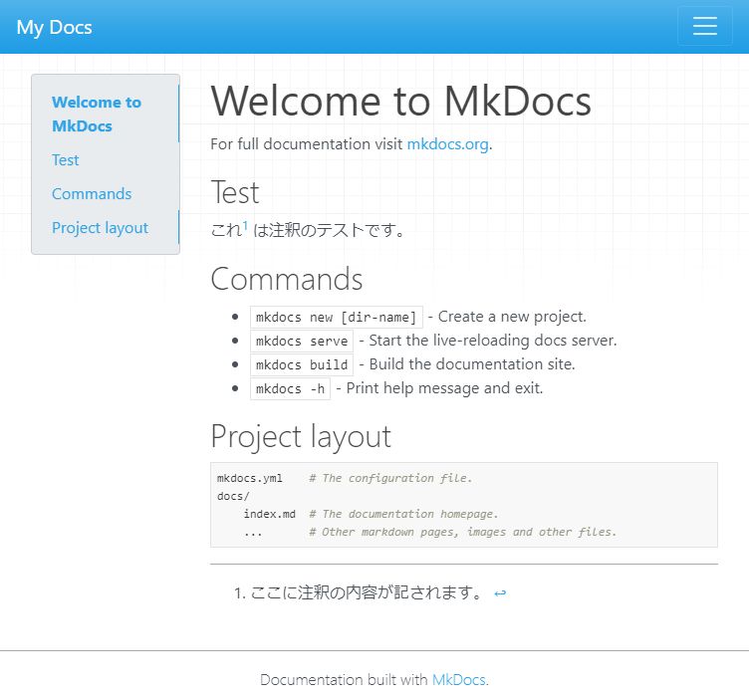
Task: Click the mkdocs serve code snippet
Action: [x=302, y=341]
